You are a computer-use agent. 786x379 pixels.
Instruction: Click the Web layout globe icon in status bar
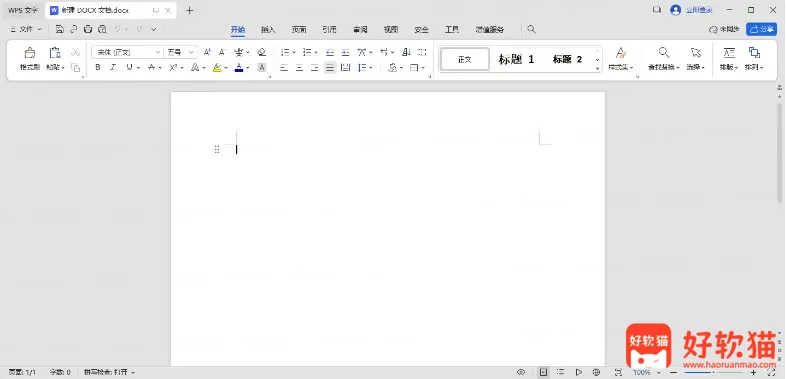click(596, 372)
